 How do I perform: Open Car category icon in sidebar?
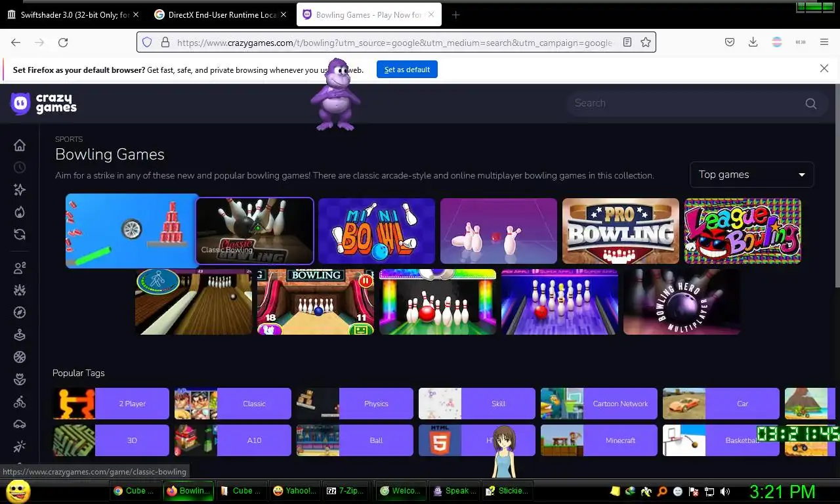(20, 424)
